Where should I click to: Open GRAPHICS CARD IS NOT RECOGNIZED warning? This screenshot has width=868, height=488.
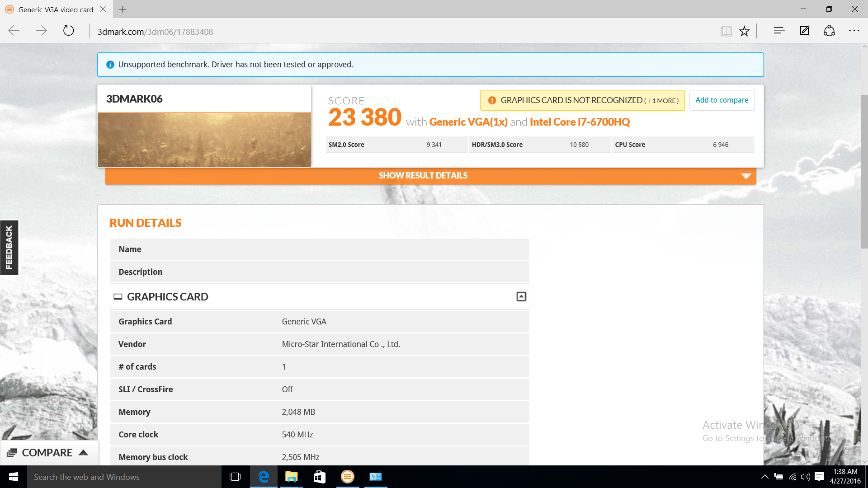coord(582,100)
